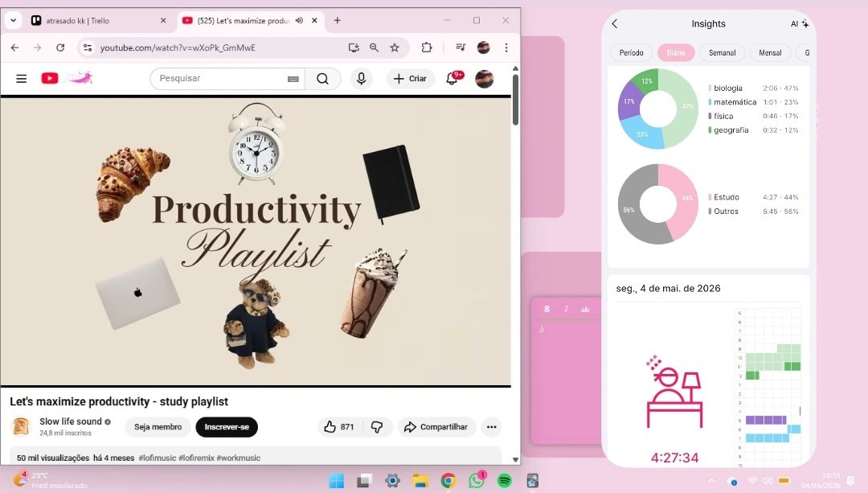The height and width of the screenshot is (493, 868).
Task: Click the Productivity Playlist video player
Action: pos(256,241)
